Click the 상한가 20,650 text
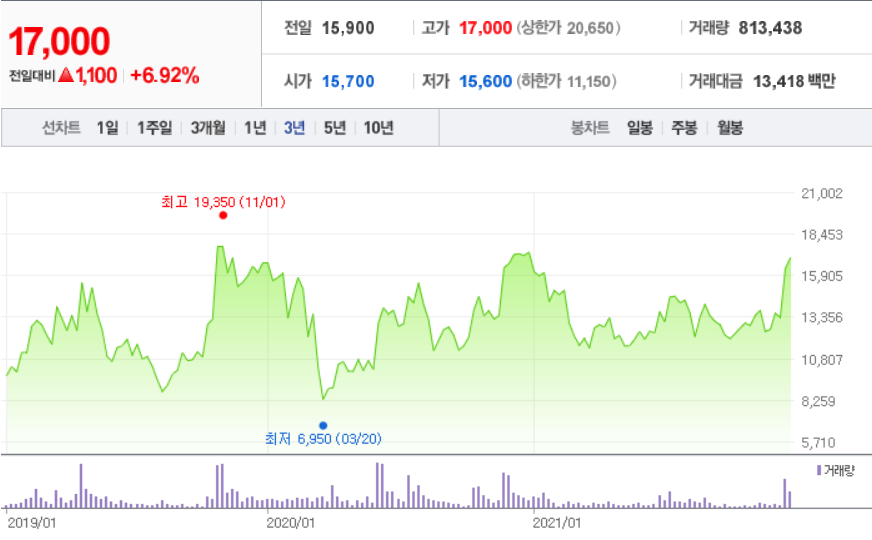 pos(568,28)
